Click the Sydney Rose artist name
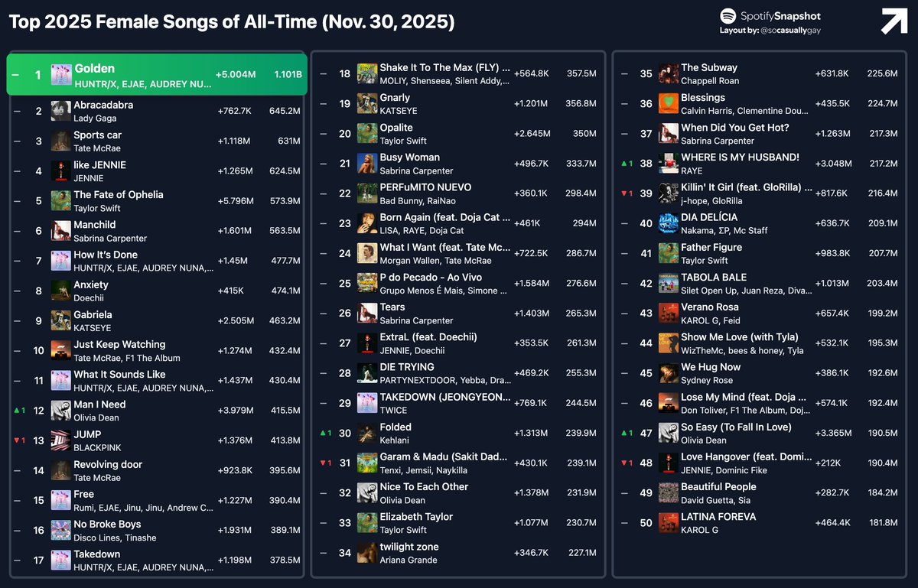 (x=707, y=380)
